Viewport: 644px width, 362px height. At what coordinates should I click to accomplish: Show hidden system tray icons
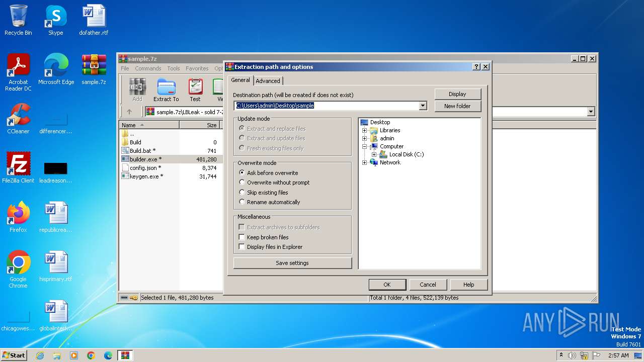[x=561, y=355]
